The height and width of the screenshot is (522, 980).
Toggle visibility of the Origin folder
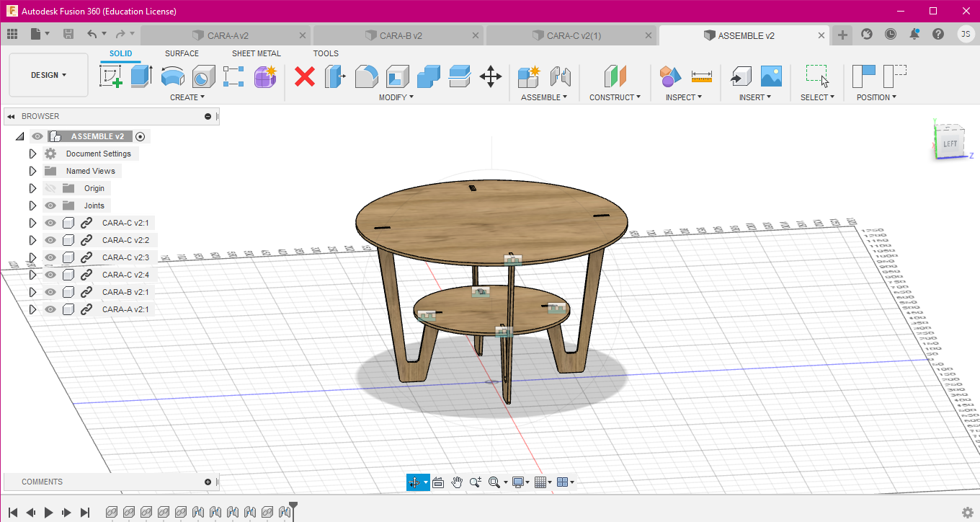50,188
